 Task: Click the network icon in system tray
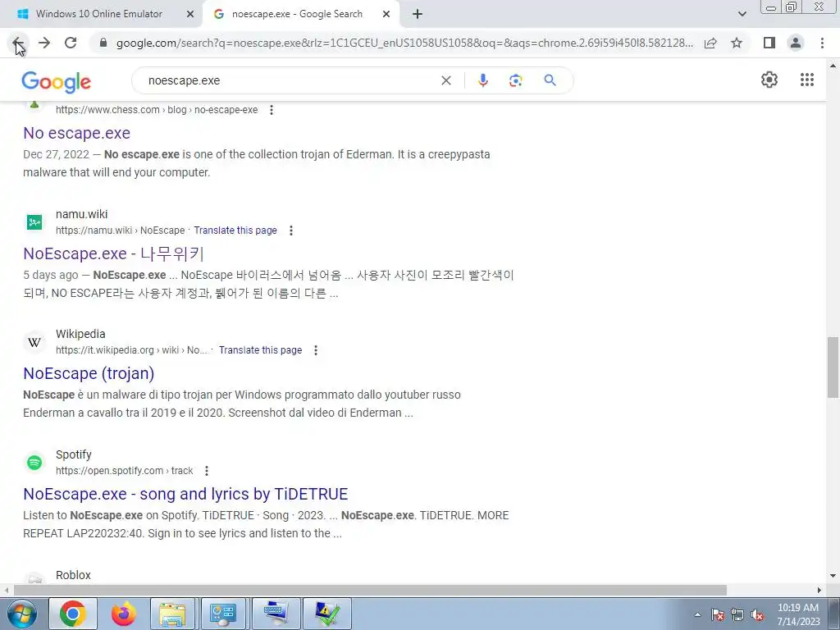pos(737,615)
